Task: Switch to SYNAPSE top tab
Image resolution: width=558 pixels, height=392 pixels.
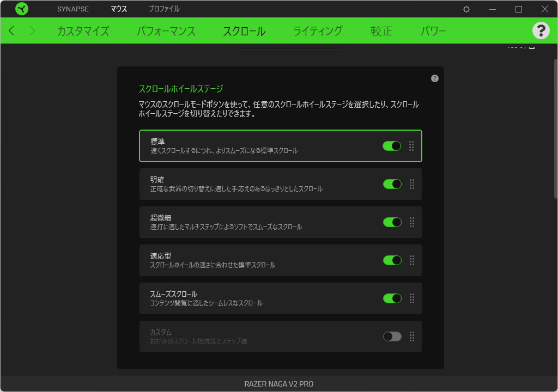Action: point(73,9)
